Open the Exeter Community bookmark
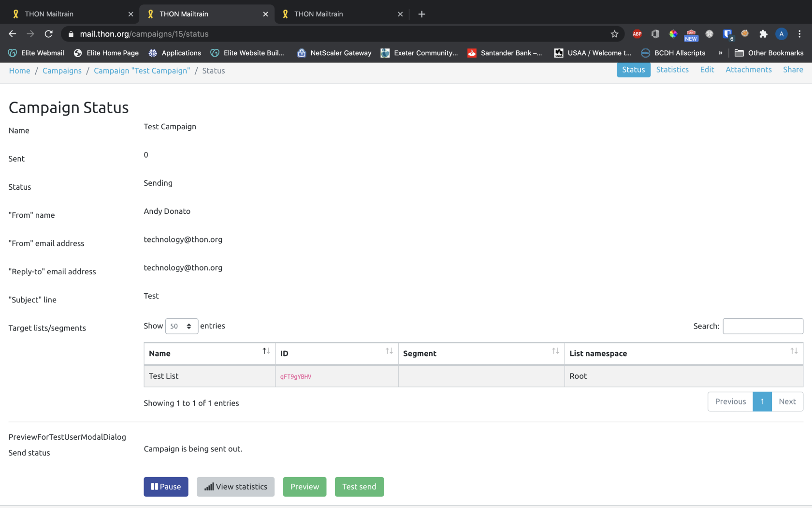The height and width of the screenshot is (508, 812). point(419,53)
